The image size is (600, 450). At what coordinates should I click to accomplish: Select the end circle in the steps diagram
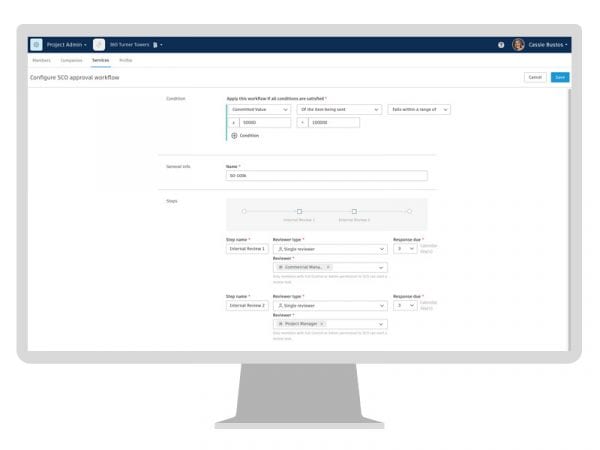(x=409, y=211)
